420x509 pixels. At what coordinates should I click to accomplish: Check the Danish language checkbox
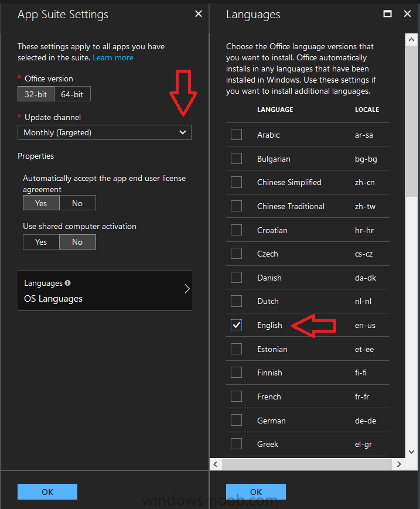pos(236,277)
